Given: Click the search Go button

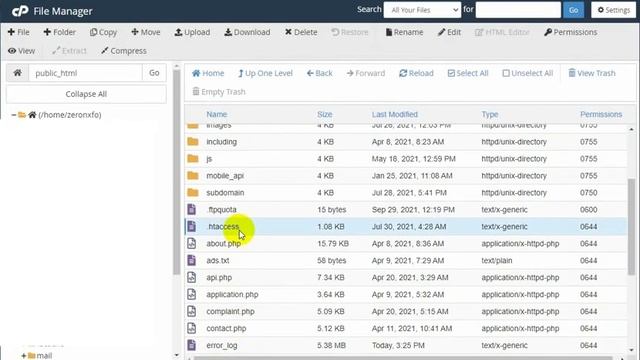Looking at the screenshot, I should point(573,10).
